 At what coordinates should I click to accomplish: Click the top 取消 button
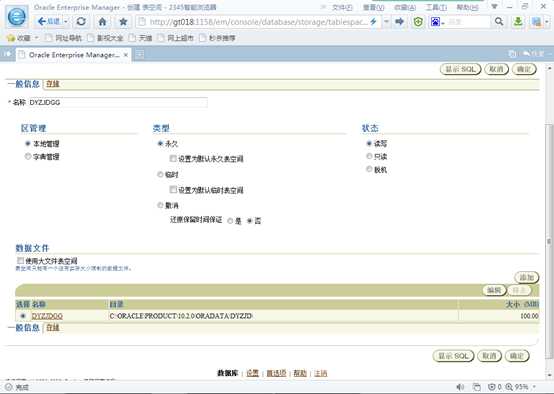pos(496,69)
